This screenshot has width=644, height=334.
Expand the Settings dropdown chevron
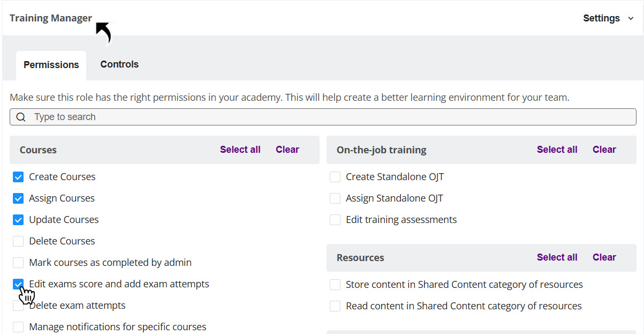631,19
